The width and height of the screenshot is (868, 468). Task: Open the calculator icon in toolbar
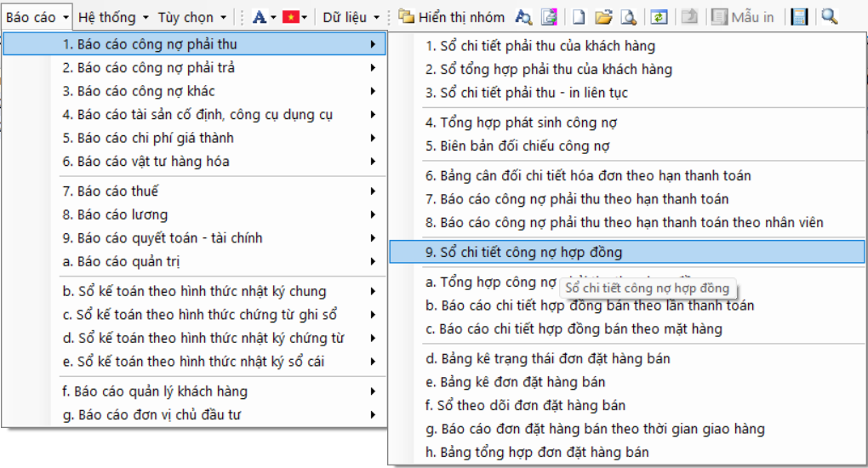pos(799,17)
